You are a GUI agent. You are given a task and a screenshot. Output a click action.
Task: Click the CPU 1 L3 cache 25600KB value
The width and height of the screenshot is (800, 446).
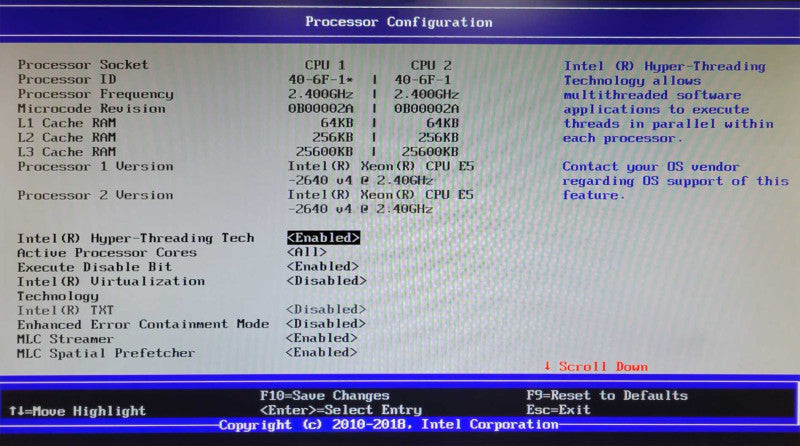pos(324,152)
